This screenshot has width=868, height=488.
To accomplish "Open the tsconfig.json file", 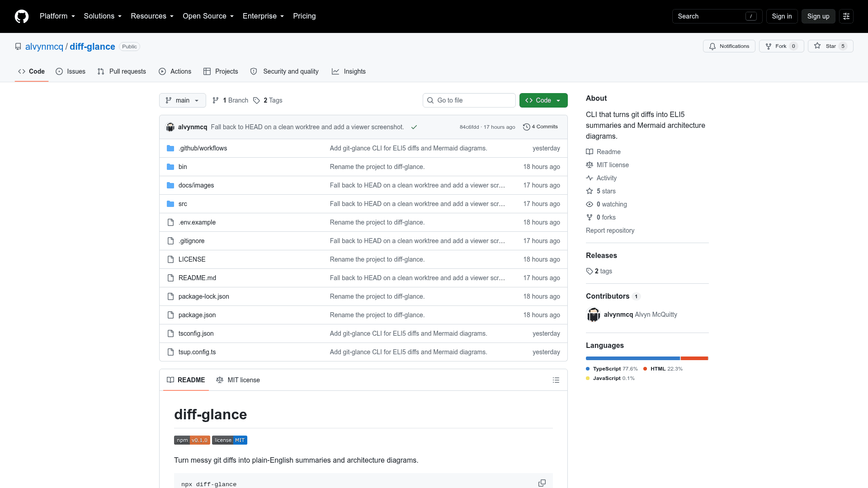I will tap(196, 333).
